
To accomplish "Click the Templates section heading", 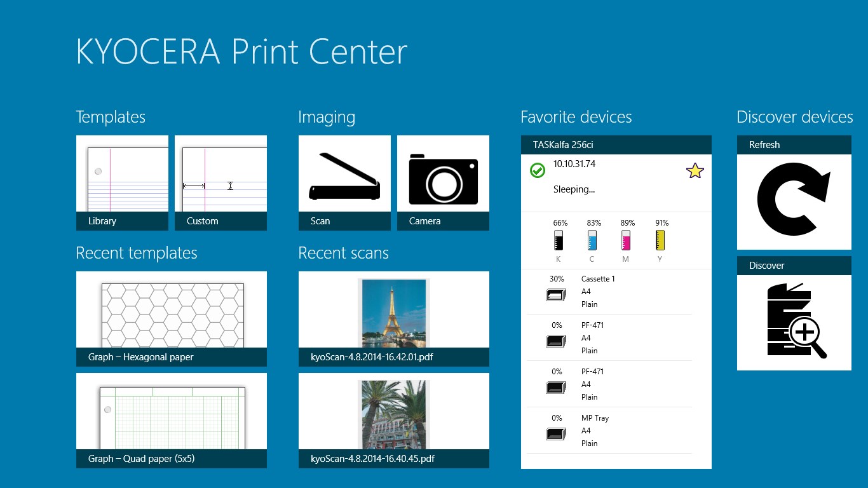I will pos(111,117).
